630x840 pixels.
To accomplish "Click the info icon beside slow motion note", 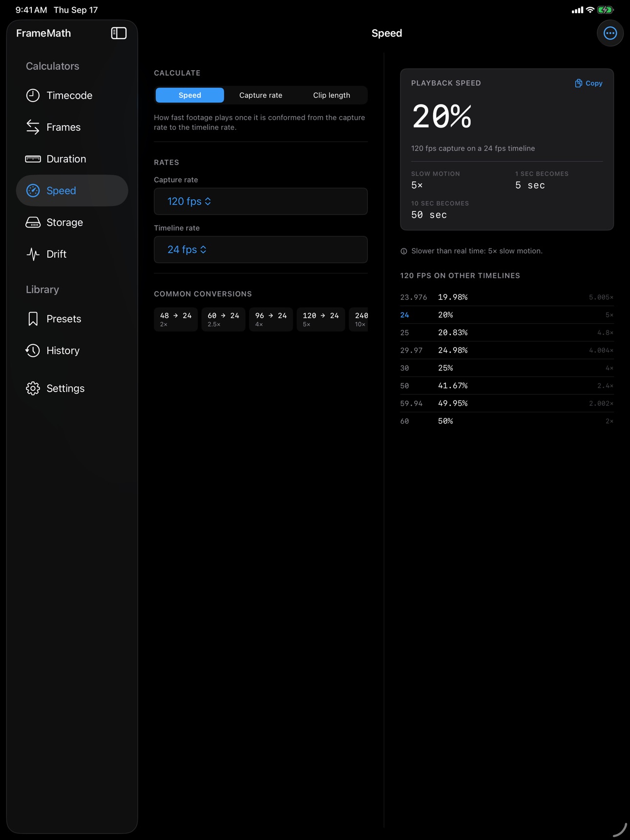I will point(404,251).
